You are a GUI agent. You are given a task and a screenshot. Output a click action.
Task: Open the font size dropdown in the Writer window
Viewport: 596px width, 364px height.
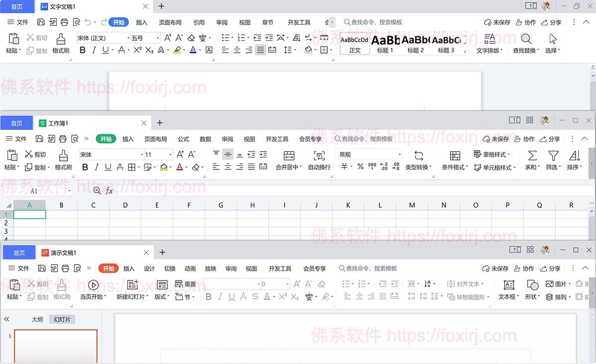(x=158, y=37)
